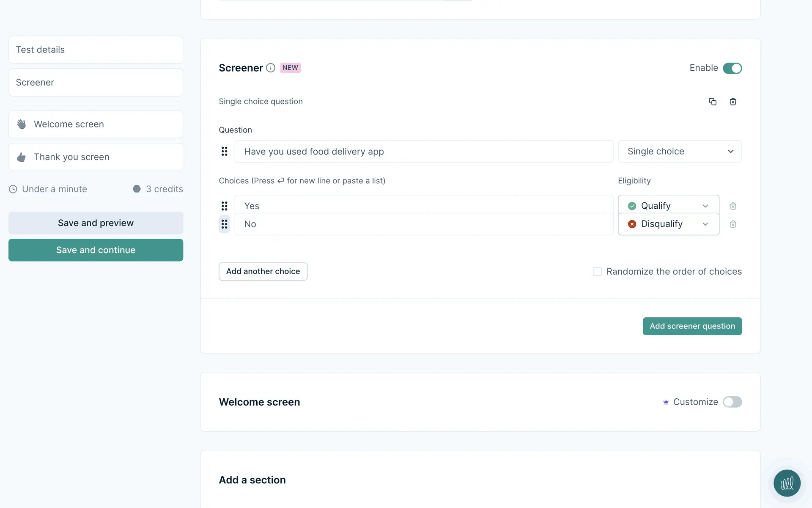Check Randomize the order of choices
This screenshot has width=812, height=508.
[597, 271]
